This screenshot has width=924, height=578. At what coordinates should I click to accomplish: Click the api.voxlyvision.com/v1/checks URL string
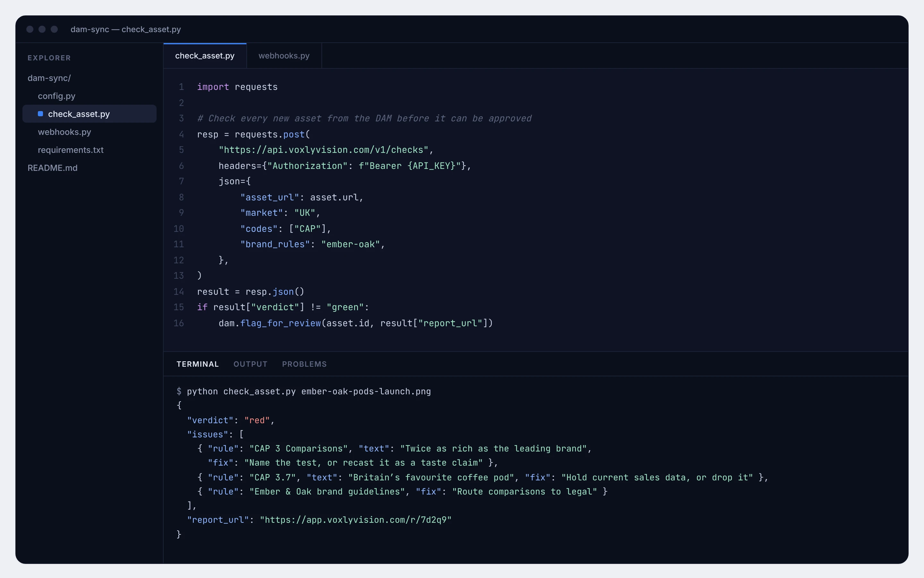tap(323, 150)
